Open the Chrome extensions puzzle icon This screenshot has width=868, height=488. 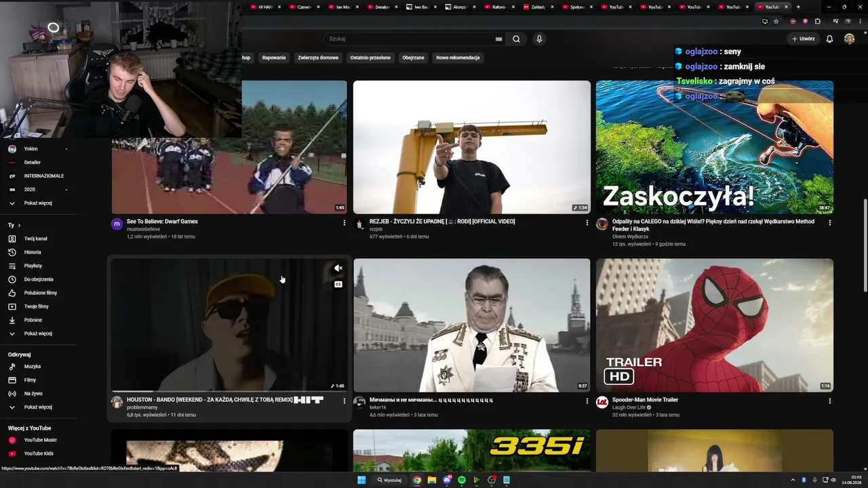coord(818,21)
